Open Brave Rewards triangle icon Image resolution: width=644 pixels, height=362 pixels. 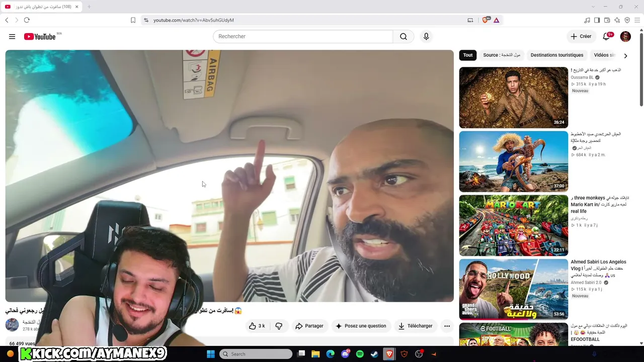coord(496,20)
